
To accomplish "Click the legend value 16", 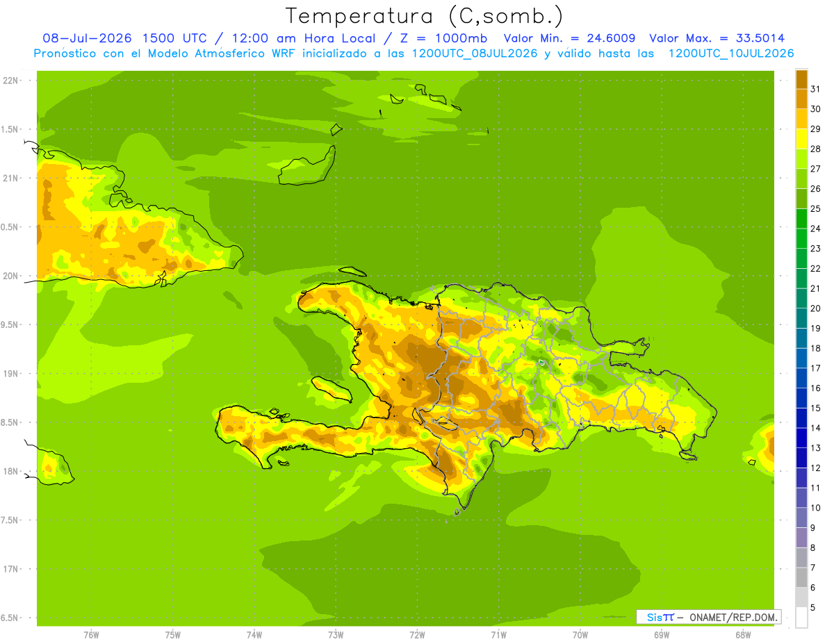I will 816,388.
